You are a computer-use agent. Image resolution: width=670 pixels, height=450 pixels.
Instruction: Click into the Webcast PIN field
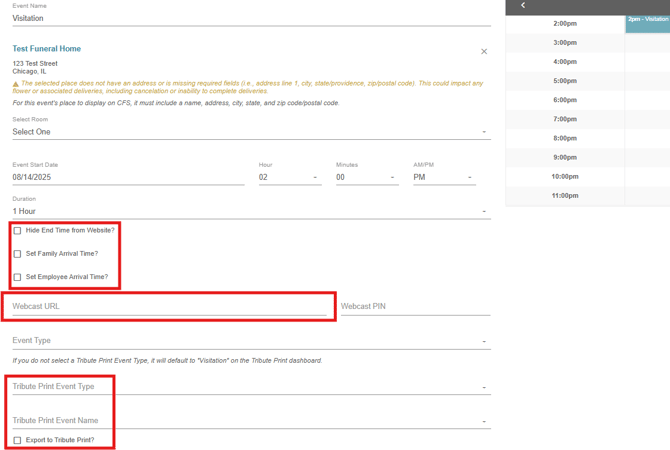tap(414, 306)
